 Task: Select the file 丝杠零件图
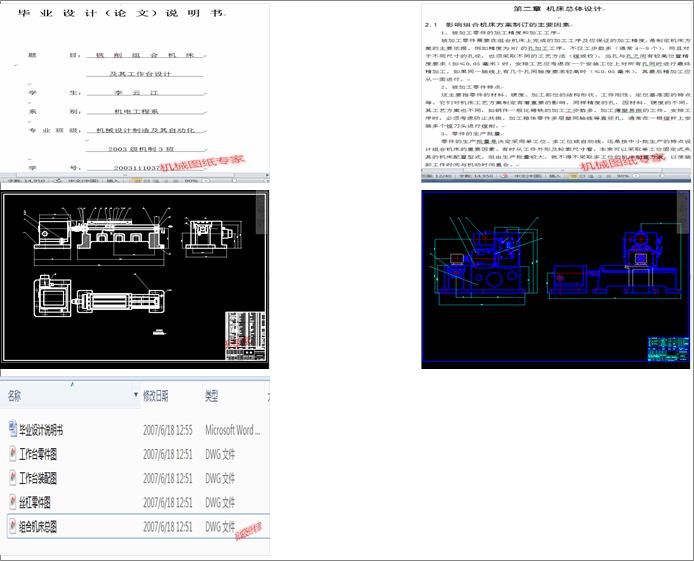tap(35, 502)
